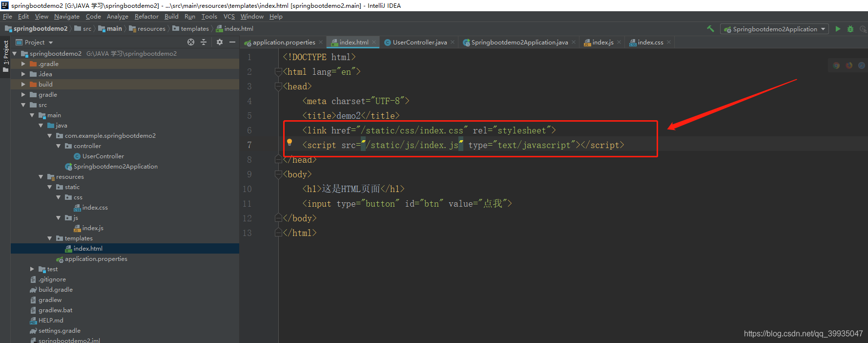This screenshot has width=868, height=343.
Task: Open the Build menu
Action: (171, 17)
